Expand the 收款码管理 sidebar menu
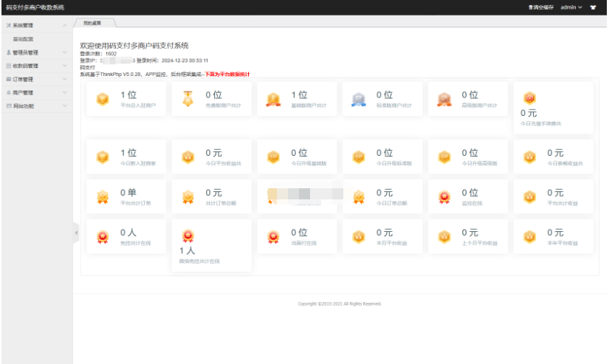Viewport: 612px width, 364px height. click(x=36, y=66)
